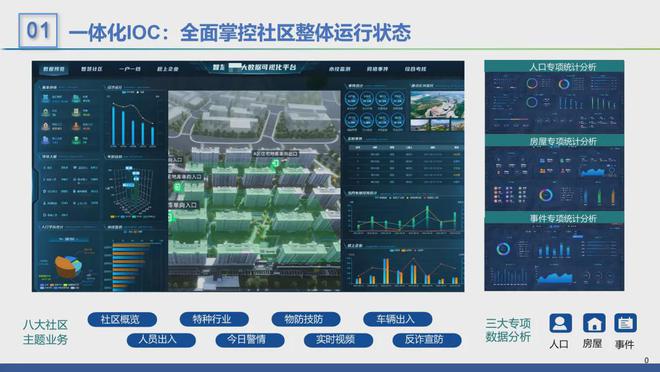The image size is (660, 372).
Task: Click the 人口专项统计分析 panel header
Action: click(554, 66)
